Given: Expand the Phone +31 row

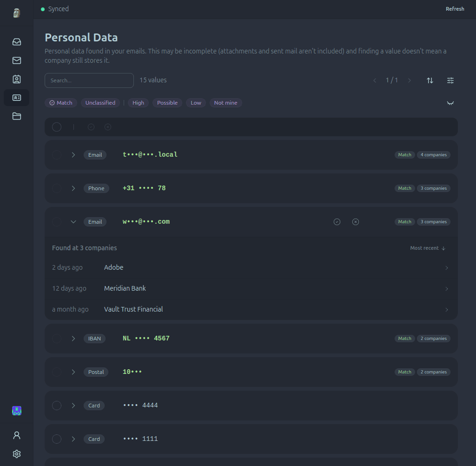Looking at the screenshot, I should 73,188.
